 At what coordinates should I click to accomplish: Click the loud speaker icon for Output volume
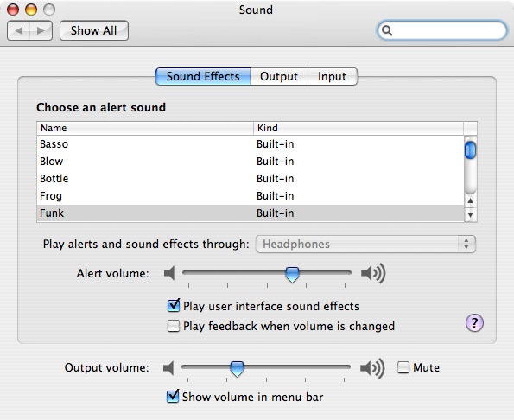372,368
